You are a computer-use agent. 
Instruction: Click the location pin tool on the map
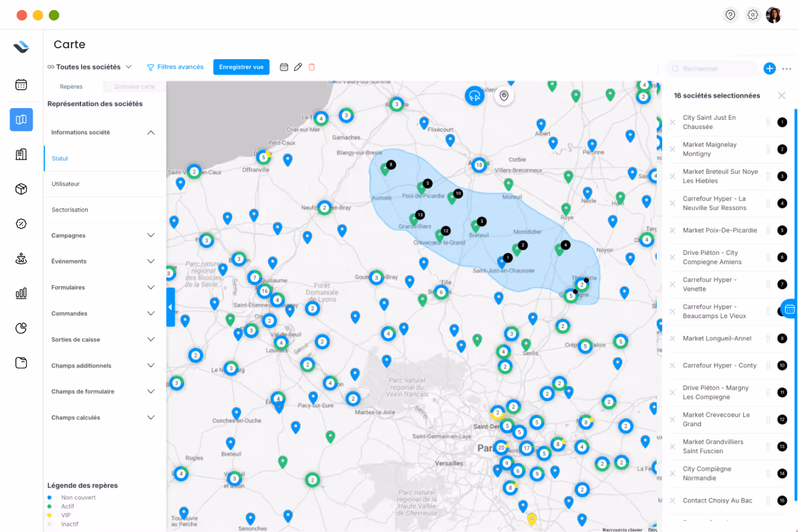(x=504, y=95)
